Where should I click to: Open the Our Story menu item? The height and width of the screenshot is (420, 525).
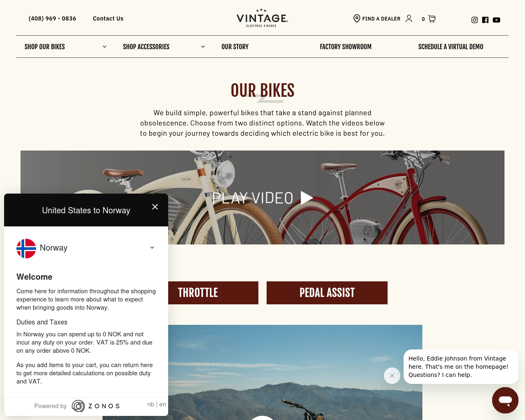tap(235, 47)
